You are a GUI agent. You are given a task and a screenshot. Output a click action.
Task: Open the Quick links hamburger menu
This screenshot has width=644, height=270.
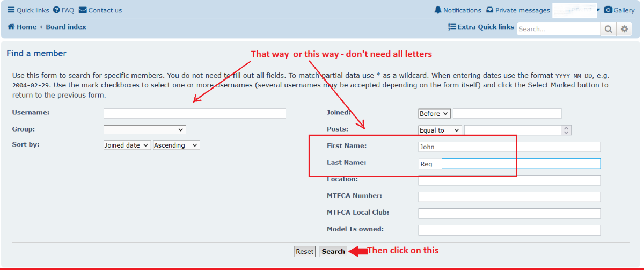(x=28, y=10)
